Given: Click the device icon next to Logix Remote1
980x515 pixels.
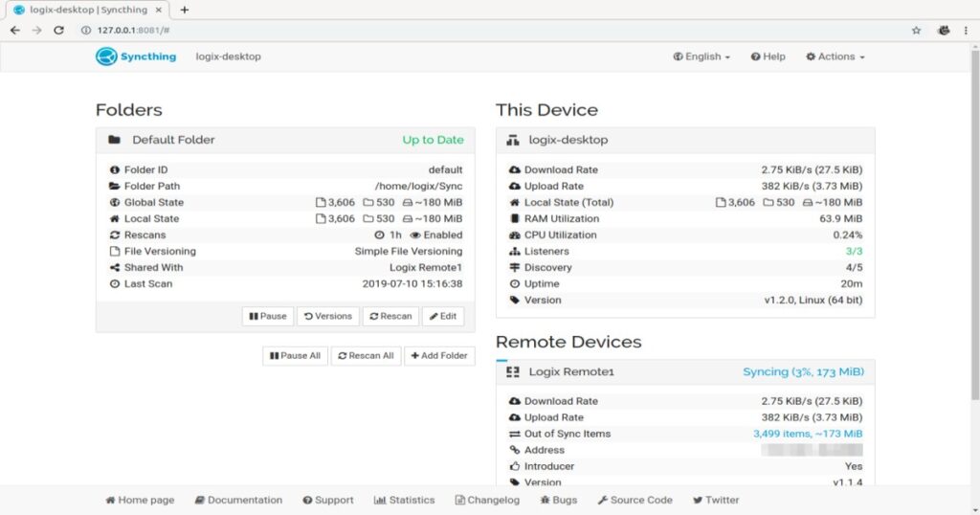Looking at the screenshot, I should pyautogui.click(x=512, y=371).
